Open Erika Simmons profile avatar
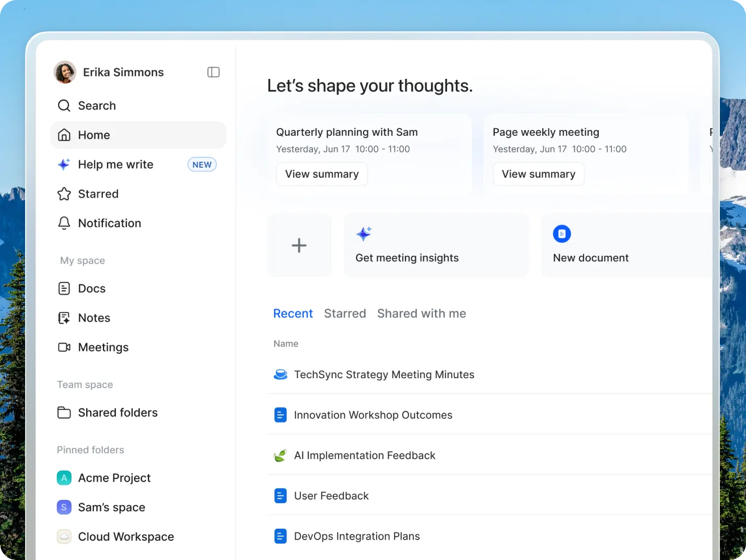 [x=65, y=72]
